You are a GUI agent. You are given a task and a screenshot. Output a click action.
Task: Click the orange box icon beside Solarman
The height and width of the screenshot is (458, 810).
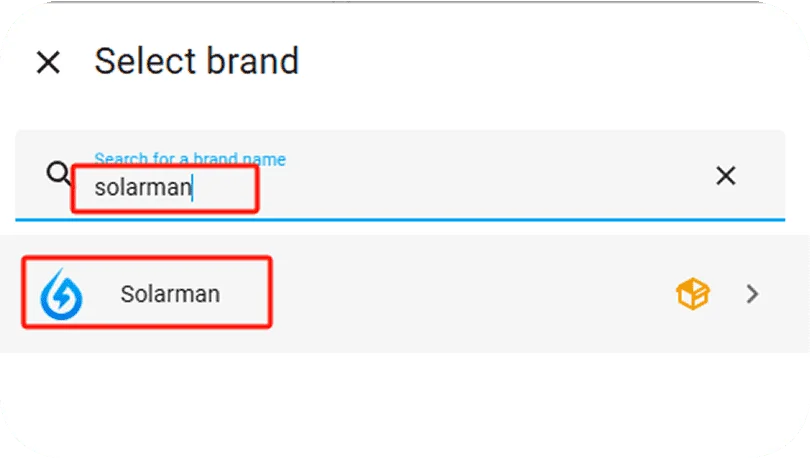(x=692, y=294)
